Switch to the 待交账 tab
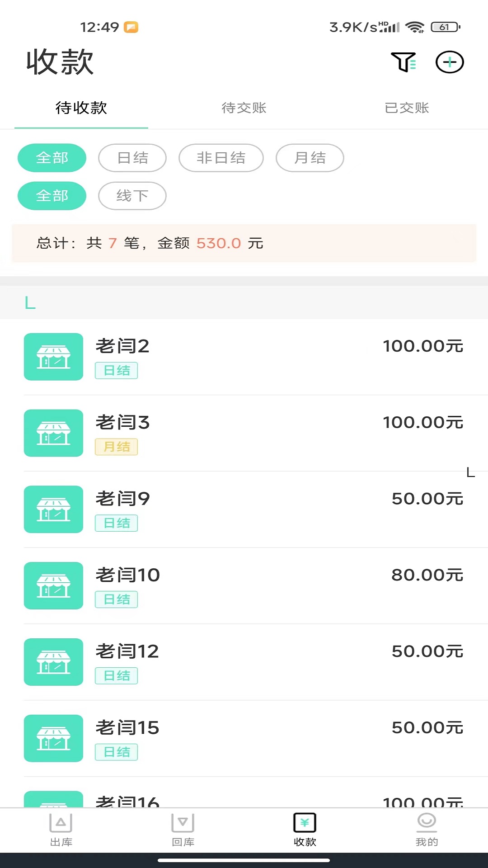This screenshot has width=488, height=868. [244, 108]
